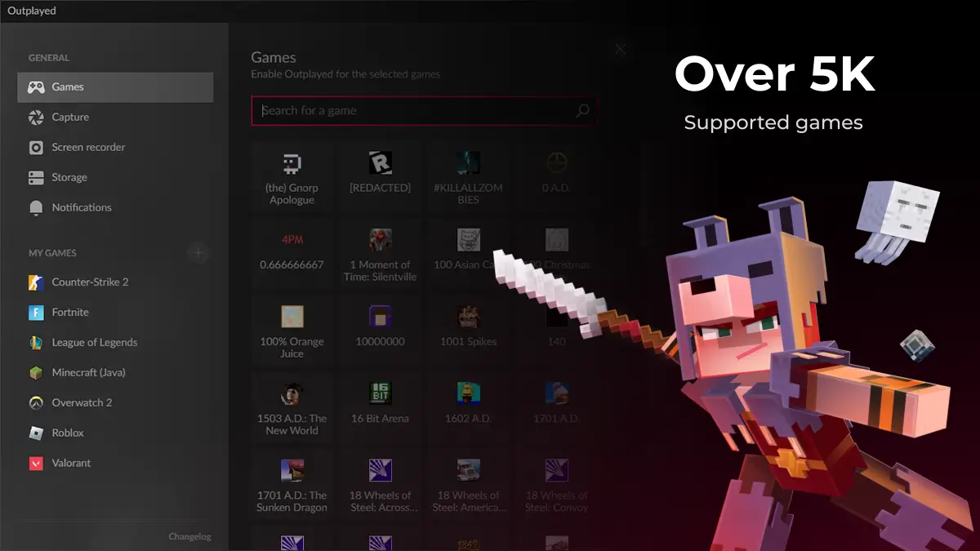Image resolution: width=980 pixels, height=551 pixels.
Task: Click the Minecraft (Java) block icon
Action: pyautogui.click(x=36, y=373)
